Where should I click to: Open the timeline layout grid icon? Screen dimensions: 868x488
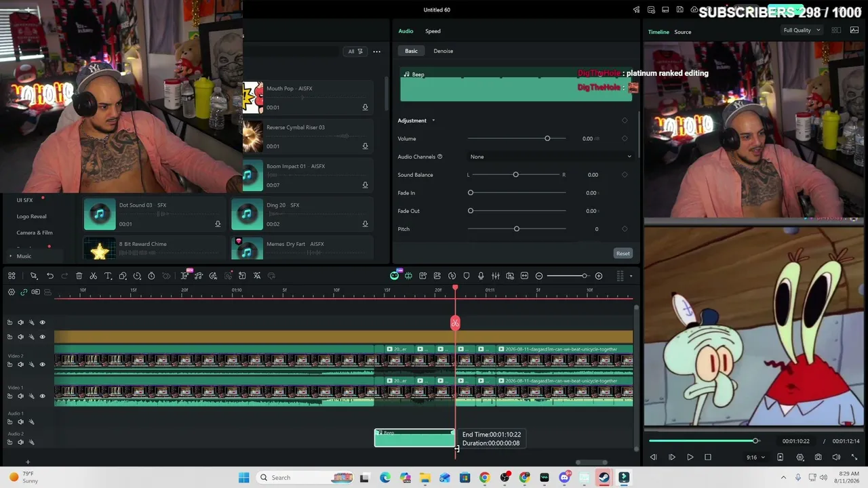point(12,276)
